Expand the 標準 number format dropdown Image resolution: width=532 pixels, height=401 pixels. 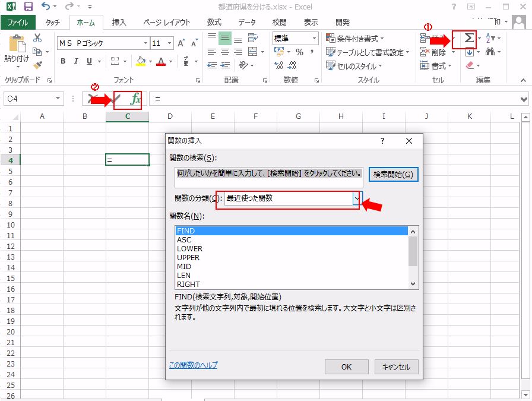pos(314,38)
